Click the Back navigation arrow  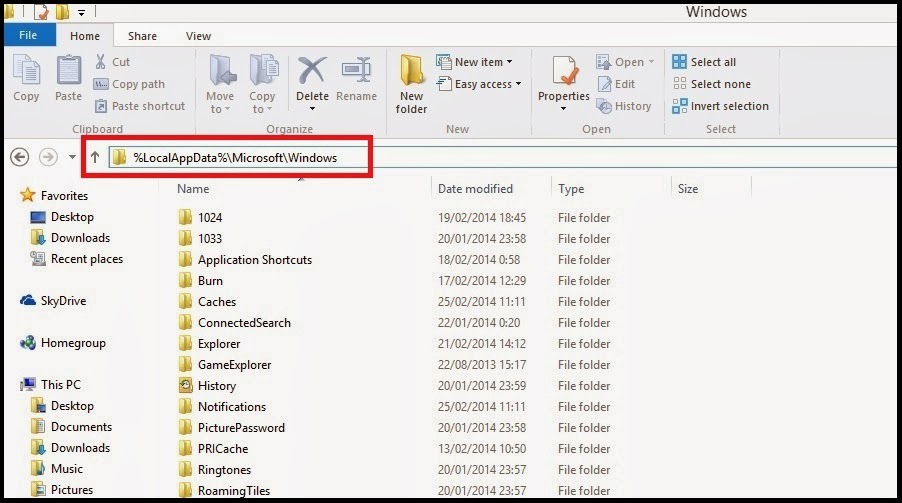[20, 157]
